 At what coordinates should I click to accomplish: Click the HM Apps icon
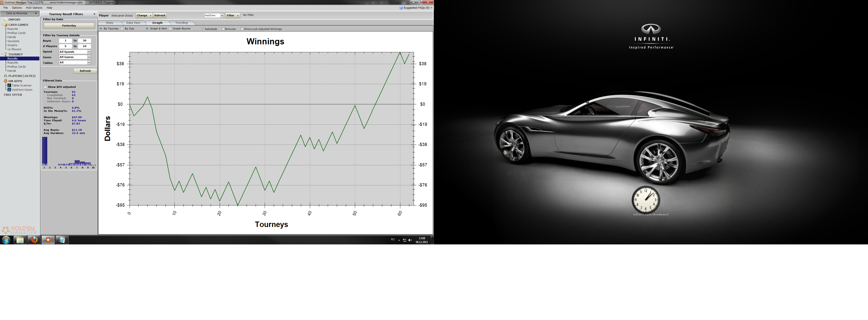(x=5, y=81)
